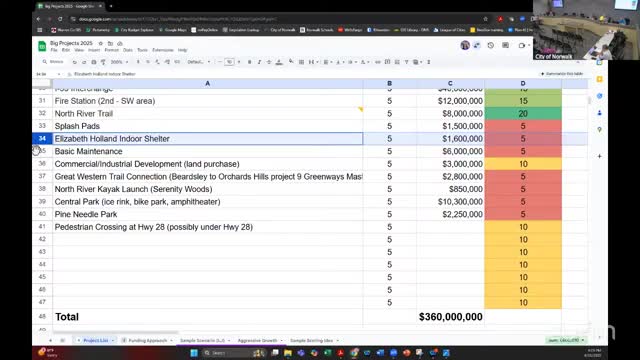The width and height of the screenshot is (640, 360).
Task: Switch to Aggressive Growth sheet tab
Action: pyautogui.click(x=257, y=340)
